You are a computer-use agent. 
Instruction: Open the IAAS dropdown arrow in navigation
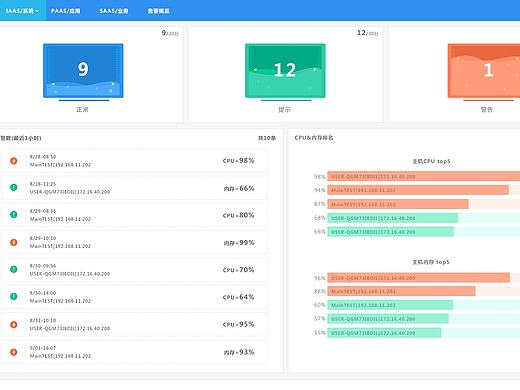click(37, 11)
